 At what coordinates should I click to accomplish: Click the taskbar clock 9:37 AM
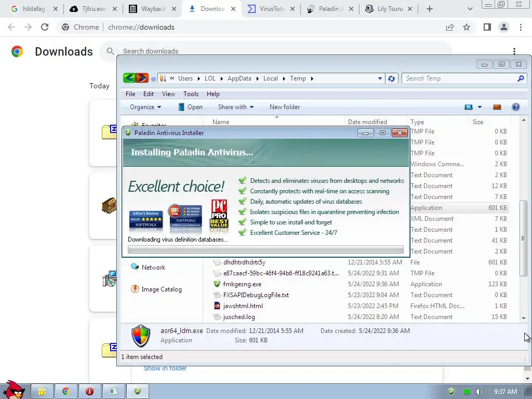[x=505, y=392]
